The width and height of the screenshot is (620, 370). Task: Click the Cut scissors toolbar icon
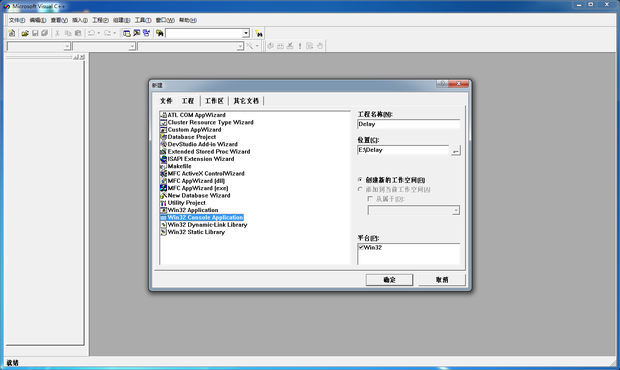(x=57, y=33)
